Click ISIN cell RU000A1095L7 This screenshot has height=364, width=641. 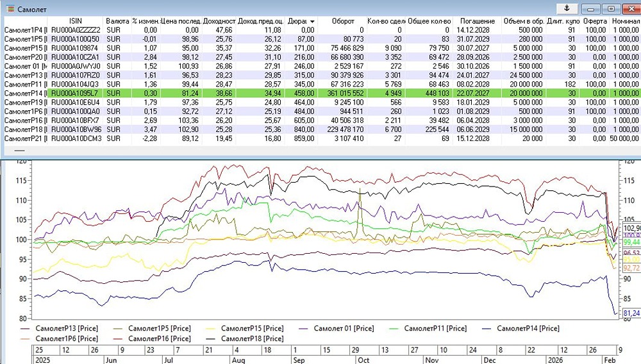pos(74,93)
